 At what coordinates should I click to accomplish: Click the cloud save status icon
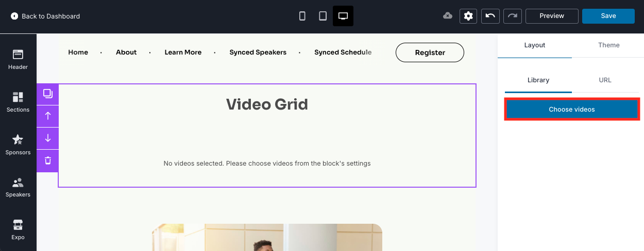pos(448,16)
